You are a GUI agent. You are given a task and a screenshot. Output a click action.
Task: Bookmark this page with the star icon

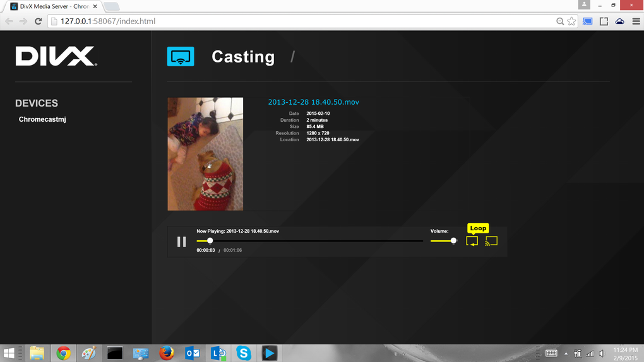571,21
